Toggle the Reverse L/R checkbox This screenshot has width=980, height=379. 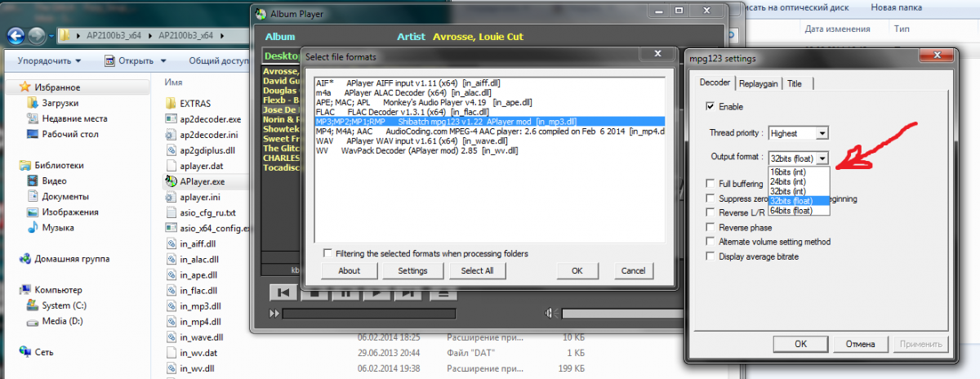[x=710, y=212]
